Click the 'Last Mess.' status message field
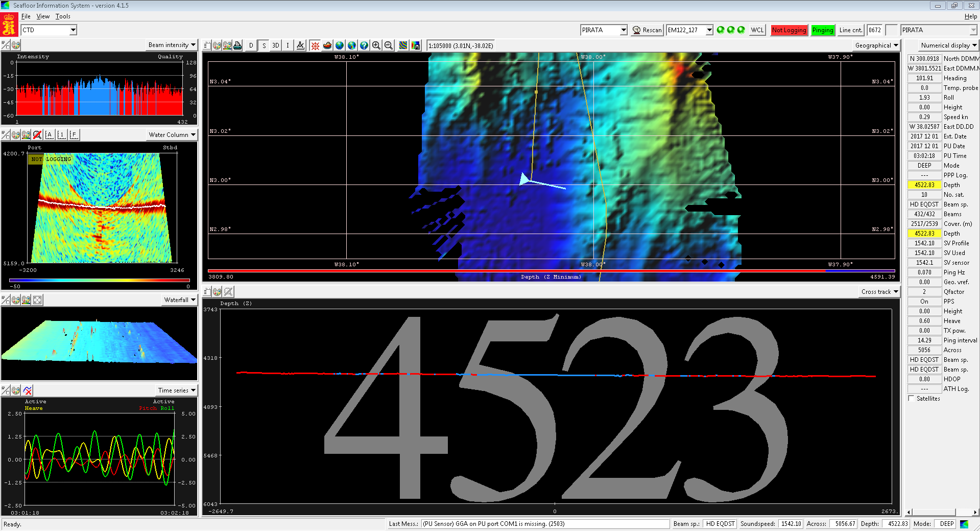This screenshot has height=531, width=980. tap(545, 524)
